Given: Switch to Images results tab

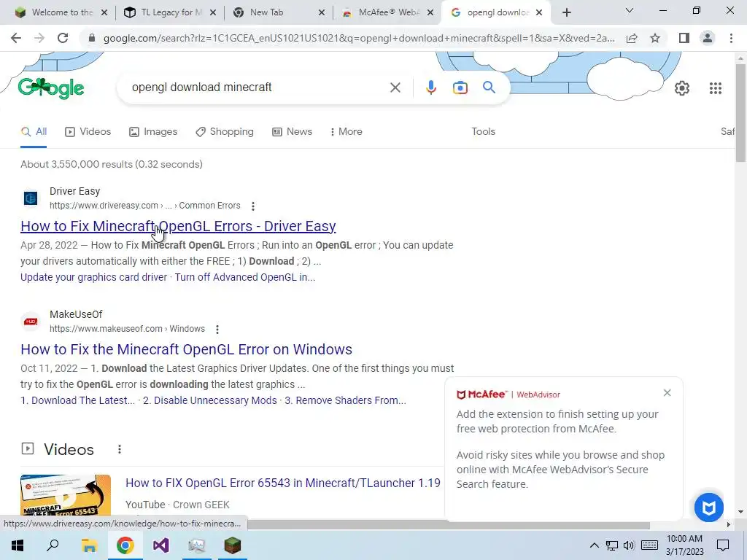Looking at the screenshot, I should point(153,132).
